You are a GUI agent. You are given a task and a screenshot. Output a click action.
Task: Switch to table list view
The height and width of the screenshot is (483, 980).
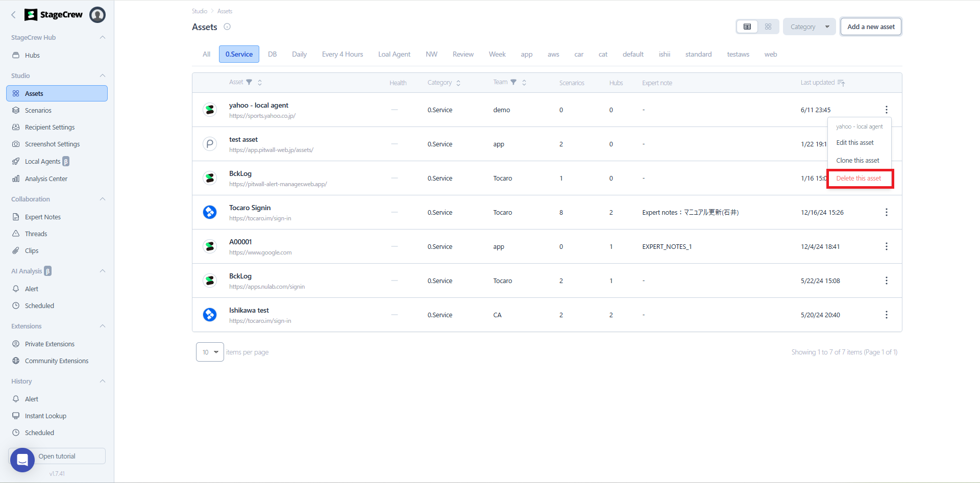tap(747, 27)
